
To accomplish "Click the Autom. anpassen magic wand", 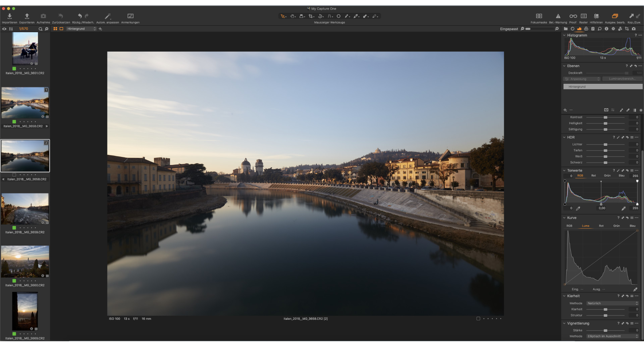I will (x=107, y=16).
